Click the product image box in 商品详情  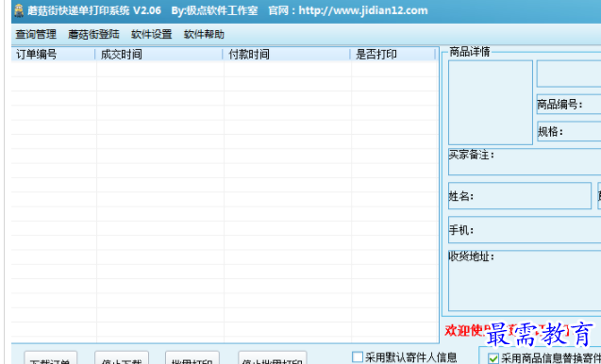click(x=491, y=102)
